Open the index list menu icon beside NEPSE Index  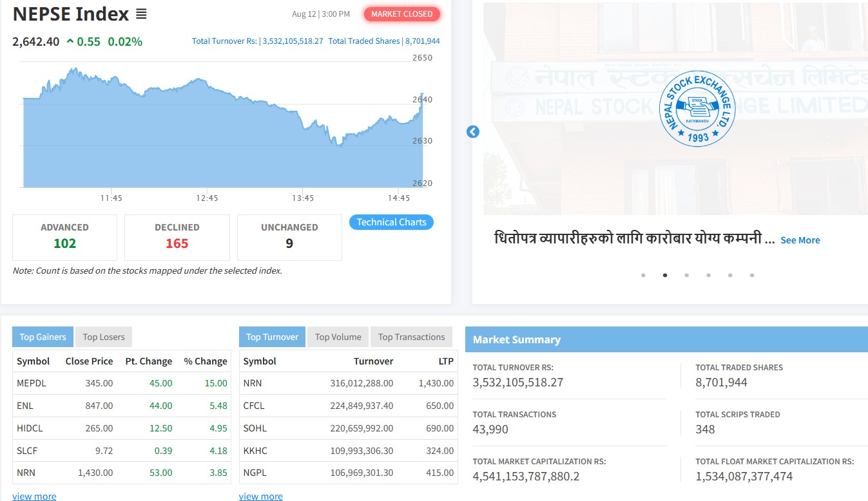point(141,14)
